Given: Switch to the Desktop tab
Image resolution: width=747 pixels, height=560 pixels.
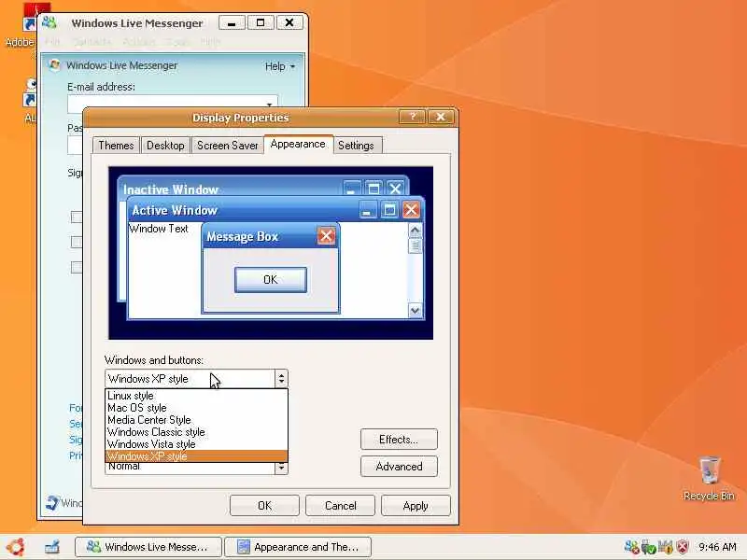Looking at the screenshot, I should 165,146.
